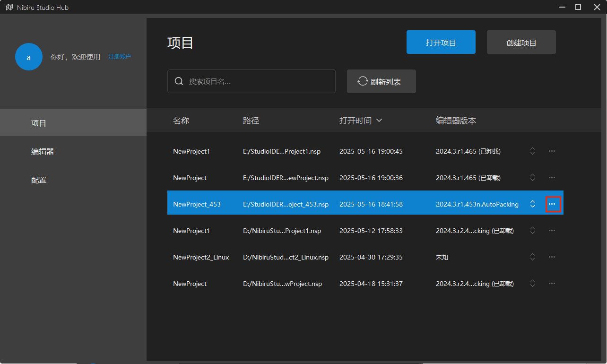Click the user avatar circle 'a'
This screenshot has height=364, width=607.
coord(29,57)
